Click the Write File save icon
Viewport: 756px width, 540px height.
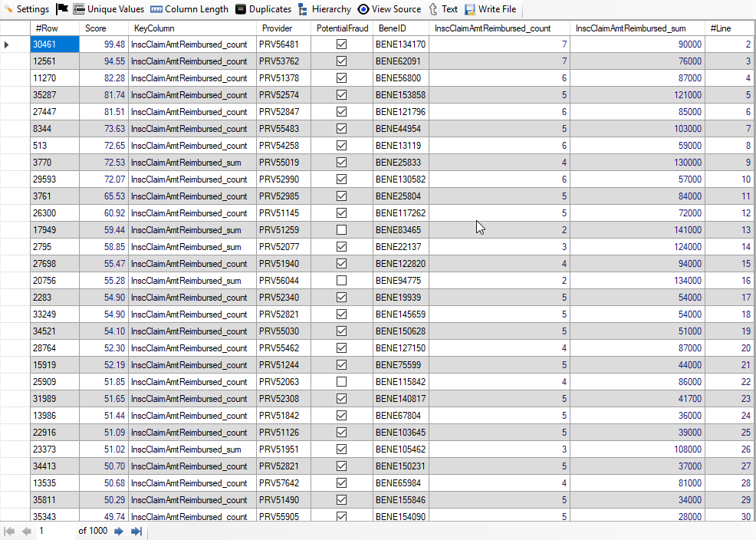[x=470, y=9]
